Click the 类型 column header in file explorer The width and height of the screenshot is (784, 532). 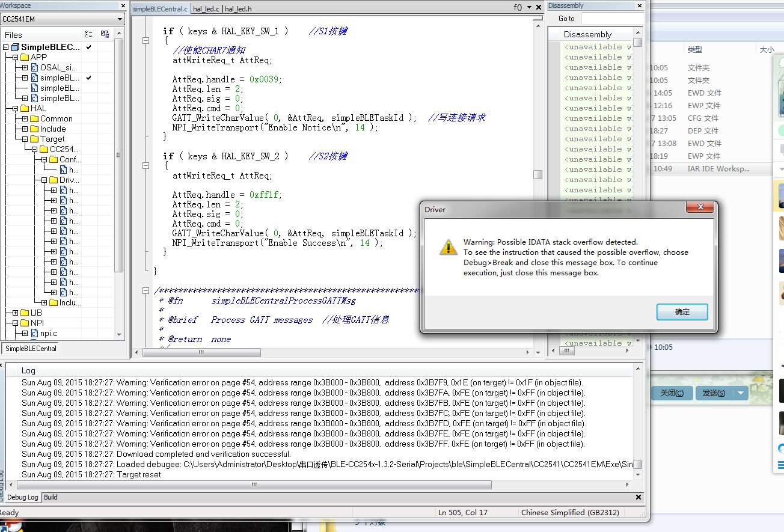(x=695, y=50)
